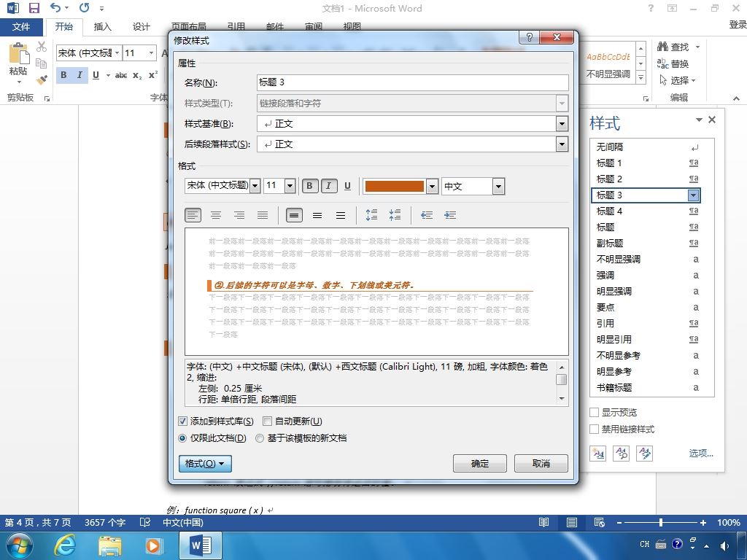Open Manage Styles in Styles pane

[645, 454]
